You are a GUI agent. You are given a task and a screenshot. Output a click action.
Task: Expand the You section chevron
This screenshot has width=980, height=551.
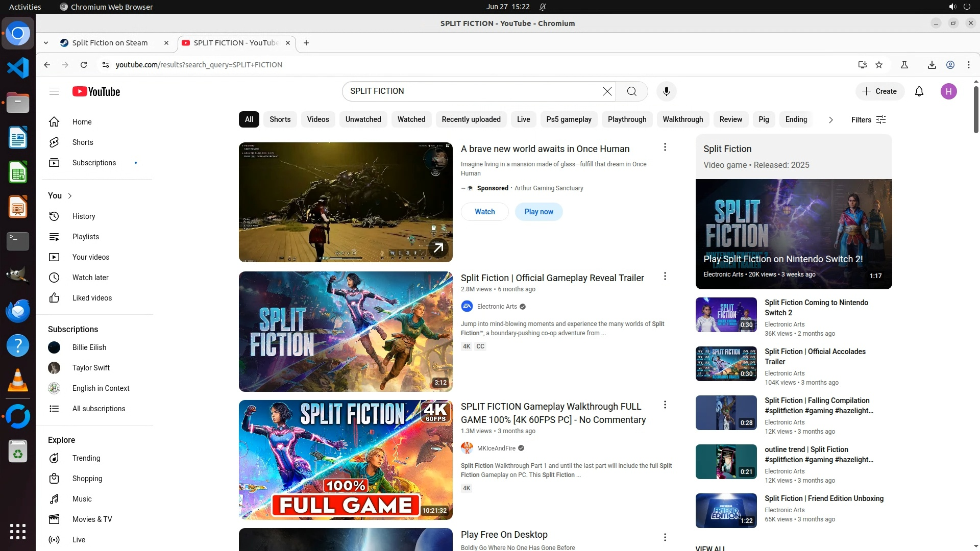pyautogui.click(x=70, y=196)
